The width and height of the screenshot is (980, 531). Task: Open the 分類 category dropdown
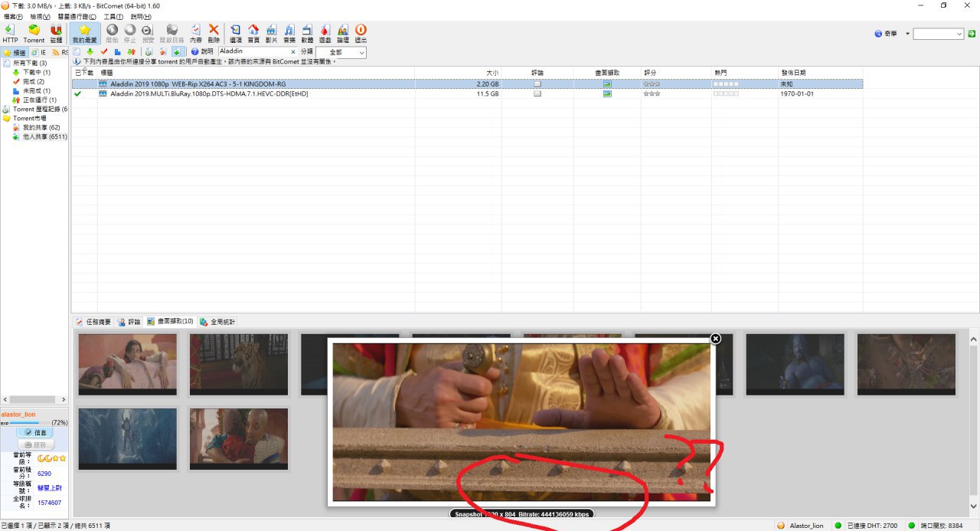coord(341,52)
